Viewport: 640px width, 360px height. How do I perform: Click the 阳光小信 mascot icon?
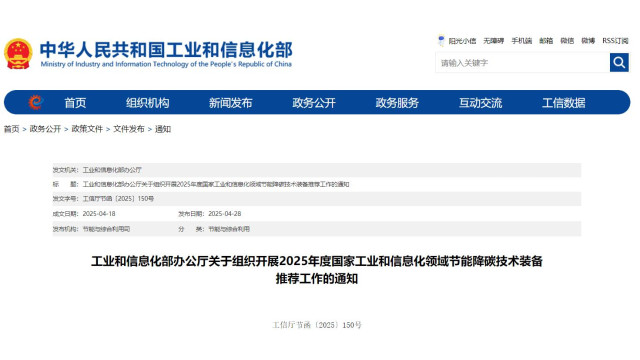pyautogui.click(x=441, y=40)
